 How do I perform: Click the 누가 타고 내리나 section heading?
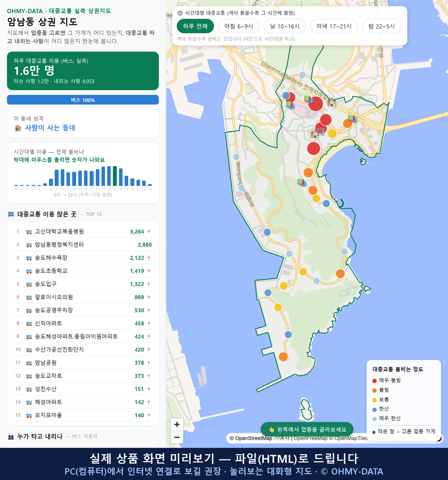point(40,437)
